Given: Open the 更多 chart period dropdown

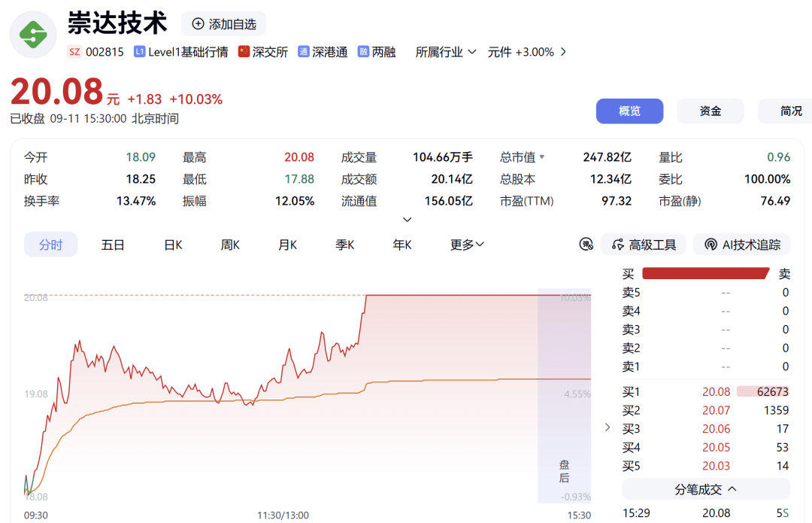Looking at the screenshot, I should (x=467, y=245).
